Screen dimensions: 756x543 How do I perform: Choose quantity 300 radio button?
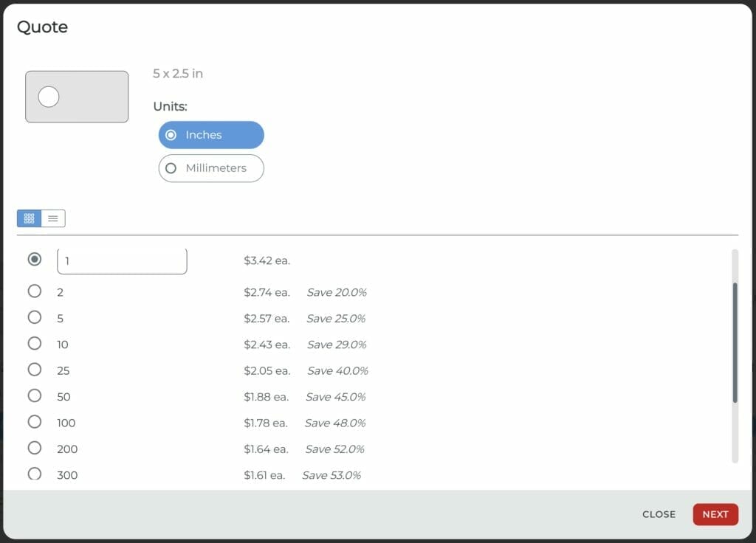click(35, 474)
